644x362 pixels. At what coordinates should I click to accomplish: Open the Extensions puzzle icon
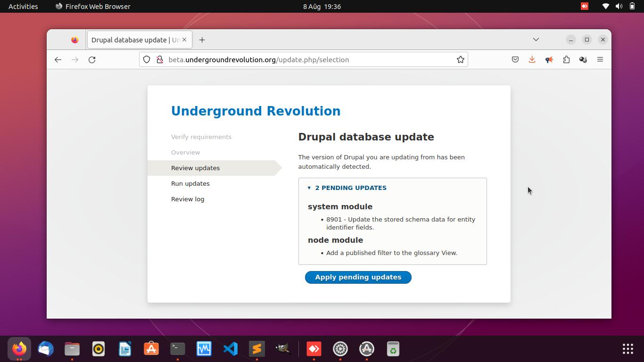pyautogui.click(x=566, y=59)
